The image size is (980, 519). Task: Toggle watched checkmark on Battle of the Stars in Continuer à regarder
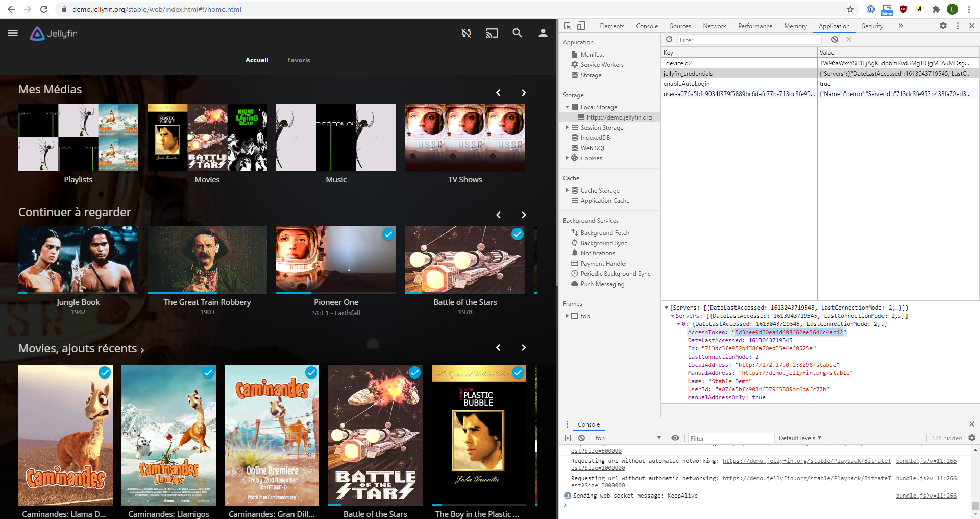pyautogui.click(x=518, y=234)
